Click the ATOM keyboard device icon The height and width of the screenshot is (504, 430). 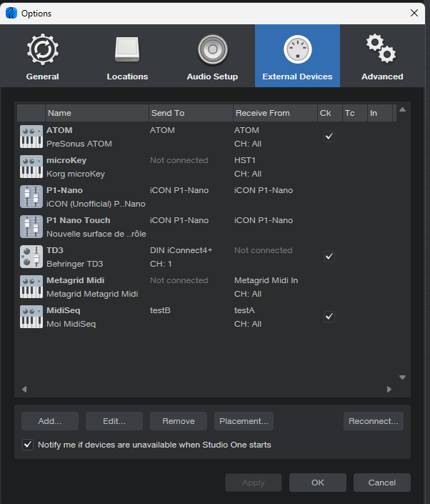click(x=31, y=137)
